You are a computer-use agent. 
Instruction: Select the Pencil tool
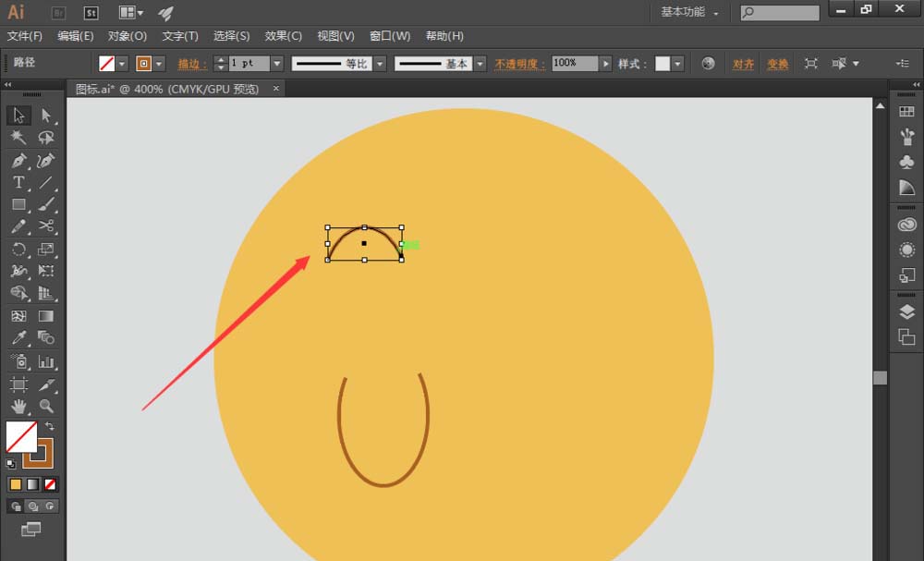tap(18, 226)
